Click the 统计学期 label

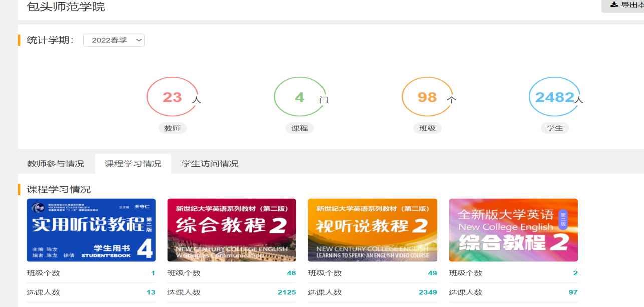coord(50,40)
